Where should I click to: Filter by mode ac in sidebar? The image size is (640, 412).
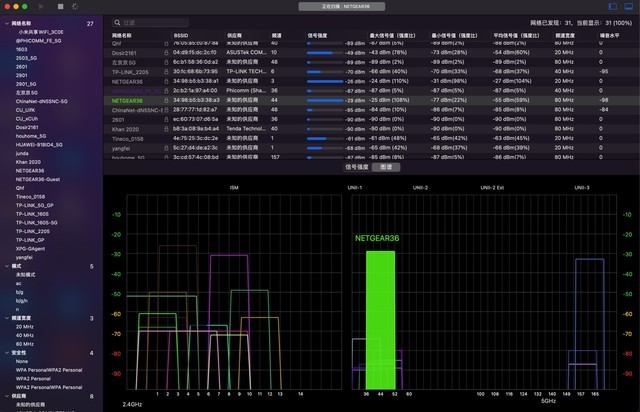pos(19,283)
